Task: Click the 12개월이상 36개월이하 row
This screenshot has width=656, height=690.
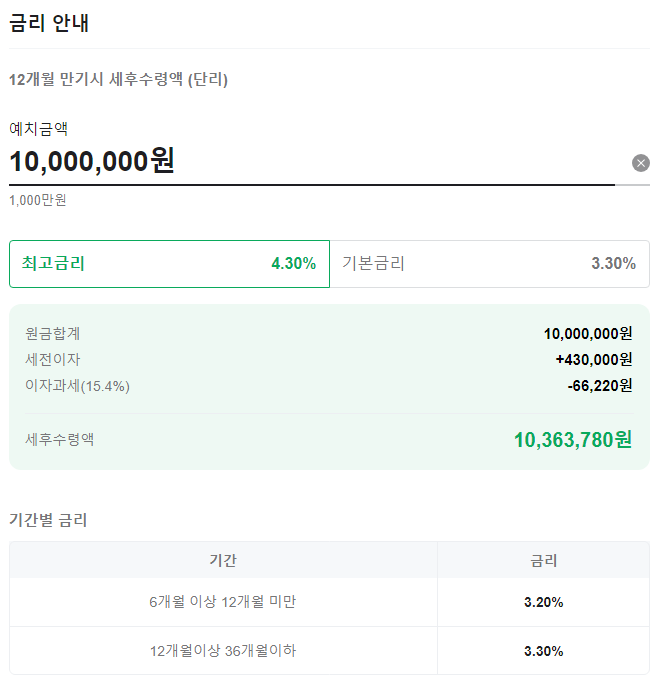Action: pyautogui.click(x=330, y=651)
